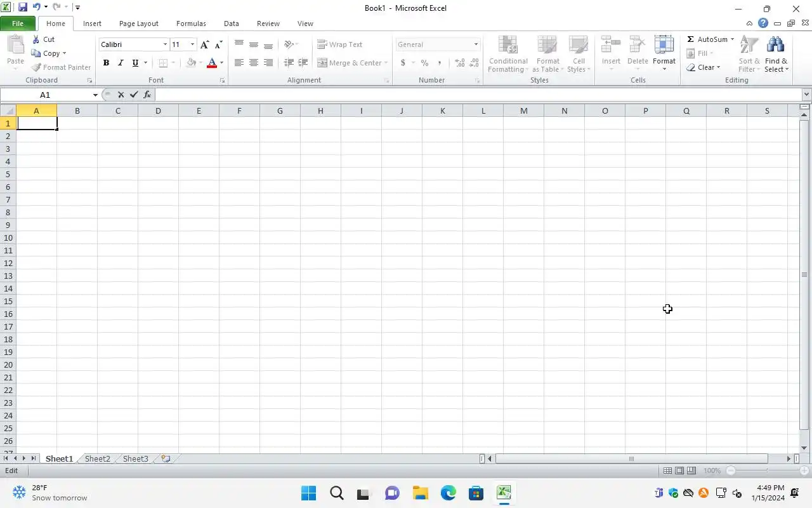Click the Format as Table button
Image resolution: width=812 pixels, height=508 pixels.
pos(547,55)
